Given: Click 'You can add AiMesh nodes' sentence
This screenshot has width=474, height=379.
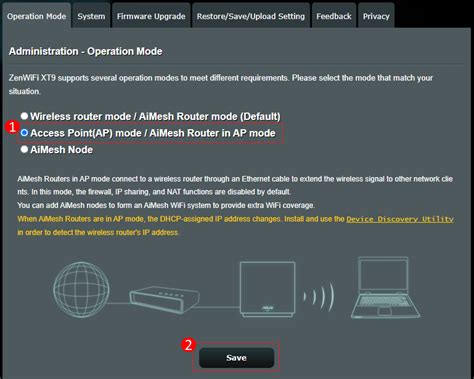Looking at the screenshot, I should (x=166, y=205).
